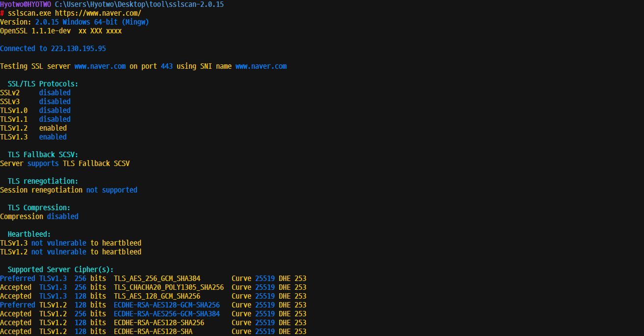This screenshot has width=644, height=336.
Task: Click cipher TLS_AES_256_GCM_SHA384
Action: click(x=157, y=279)
